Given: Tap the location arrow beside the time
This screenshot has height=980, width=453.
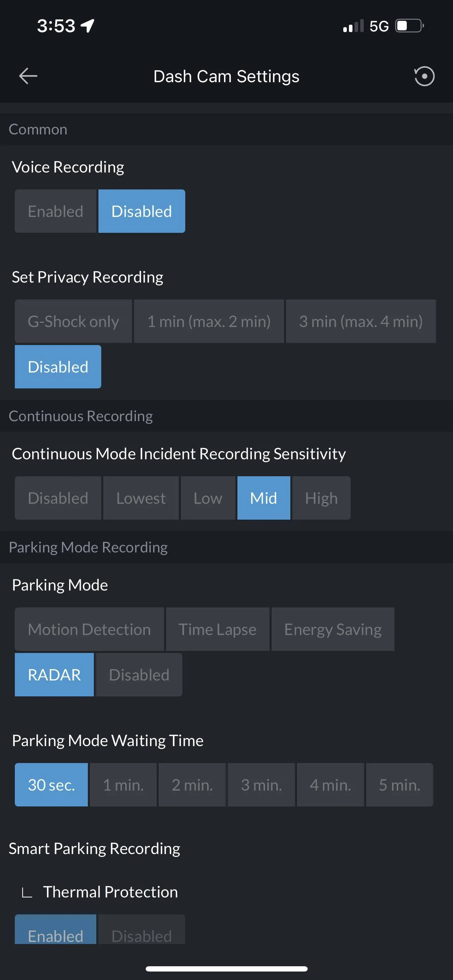Looking at the screenshot, I should [x=87, y=26].
